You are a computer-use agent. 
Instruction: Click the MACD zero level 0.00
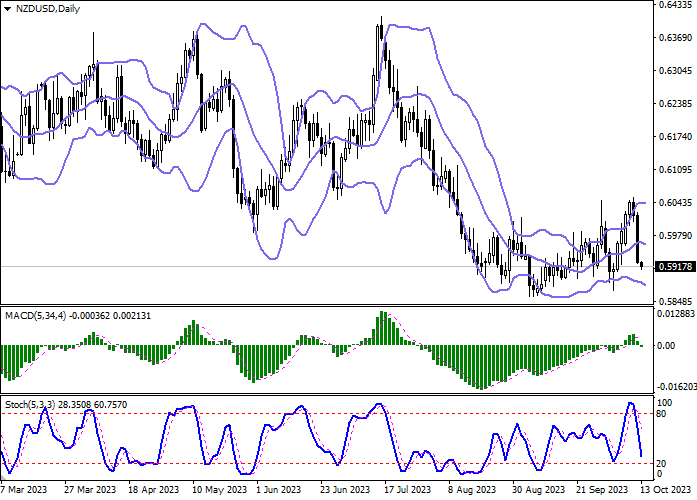point(666,345)
